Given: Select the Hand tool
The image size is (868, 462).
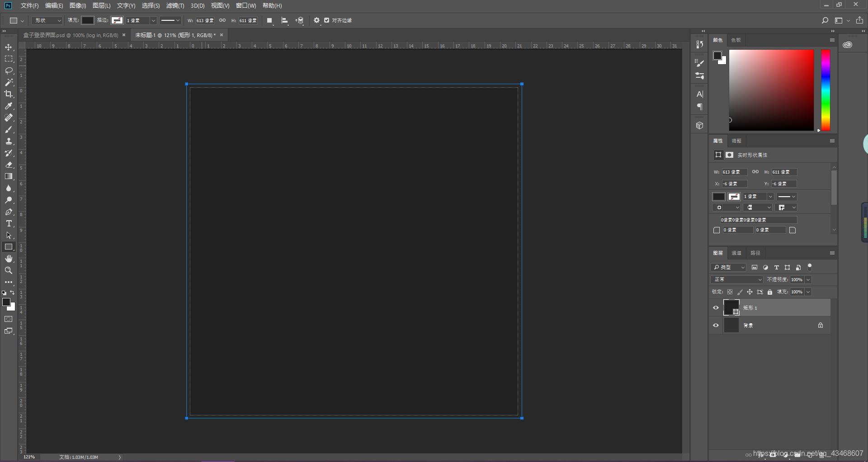Looking at the screenshot, I should click(x=9, y=259).
